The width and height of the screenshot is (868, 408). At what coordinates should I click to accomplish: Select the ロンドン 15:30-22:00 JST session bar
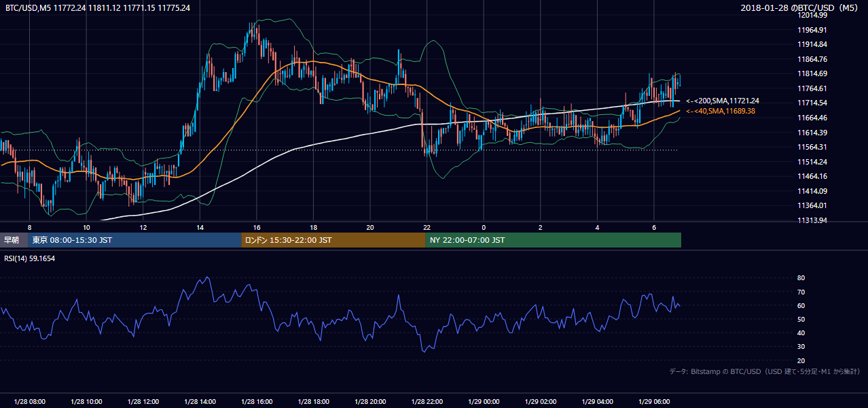333,240
